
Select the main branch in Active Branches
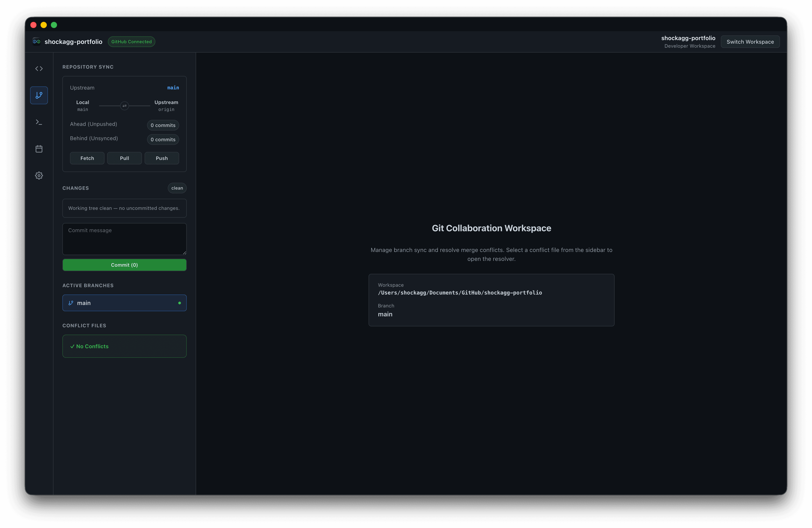coord(125,303)
